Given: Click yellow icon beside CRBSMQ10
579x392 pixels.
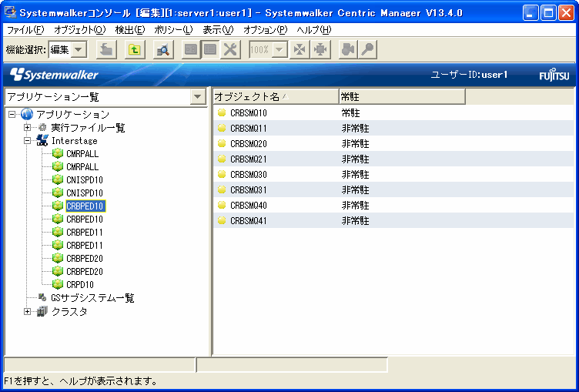Looking at the screenshot, I should click(222, 112).
